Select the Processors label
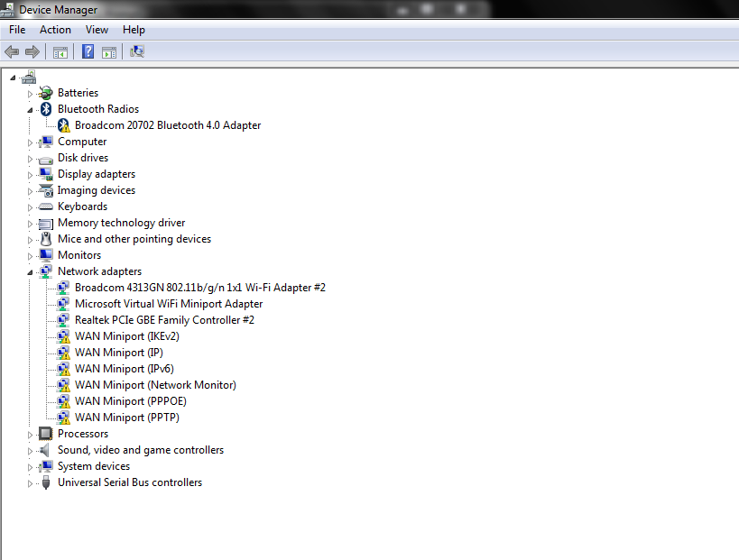Image resolution: width=739 pixels, height=560 pixels. [x=83, y=434]
